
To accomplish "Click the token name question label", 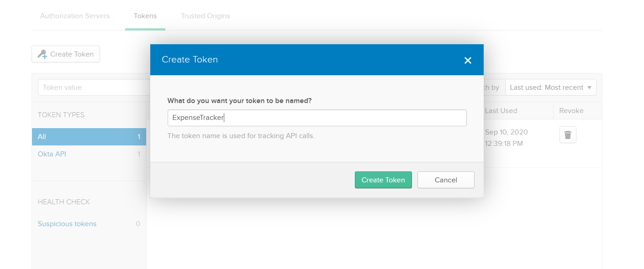I will [x=239, y=101].
